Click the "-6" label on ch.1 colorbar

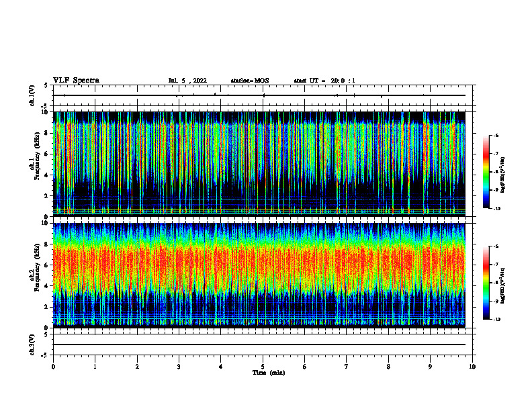pyautogui.click(x=496, y=135)
